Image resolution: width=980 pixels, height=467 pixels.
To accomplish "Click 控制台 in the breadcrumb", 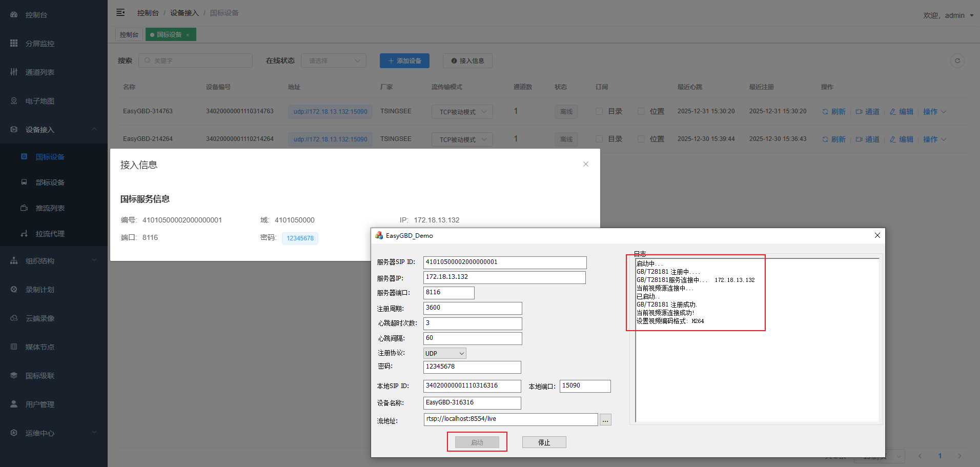I will tap(148, 13).
